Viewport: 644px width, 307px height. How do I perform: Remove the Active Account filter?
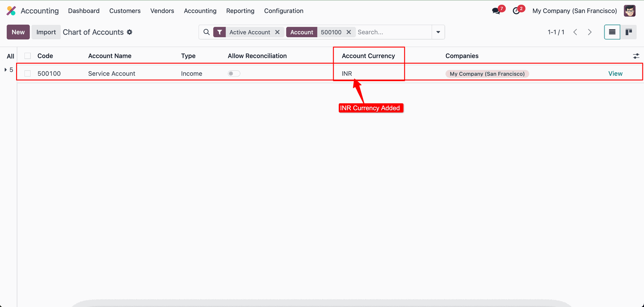(x=277, y=32)
